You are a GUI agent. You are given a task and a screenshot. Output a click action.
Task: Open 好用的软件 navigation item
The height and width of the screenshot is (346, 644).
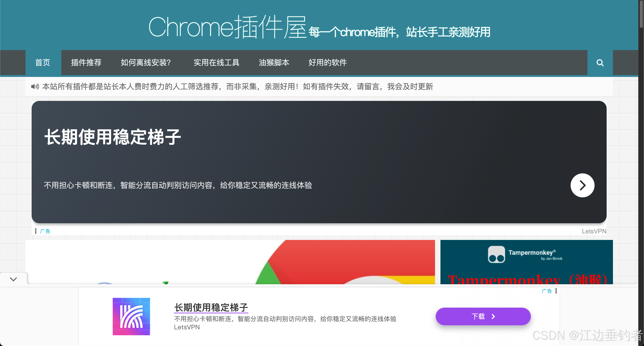(x=328, y=63)
